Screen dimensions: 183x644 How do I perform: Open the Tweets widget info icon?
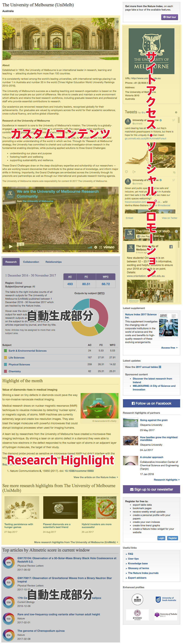[x=176, y=112]
